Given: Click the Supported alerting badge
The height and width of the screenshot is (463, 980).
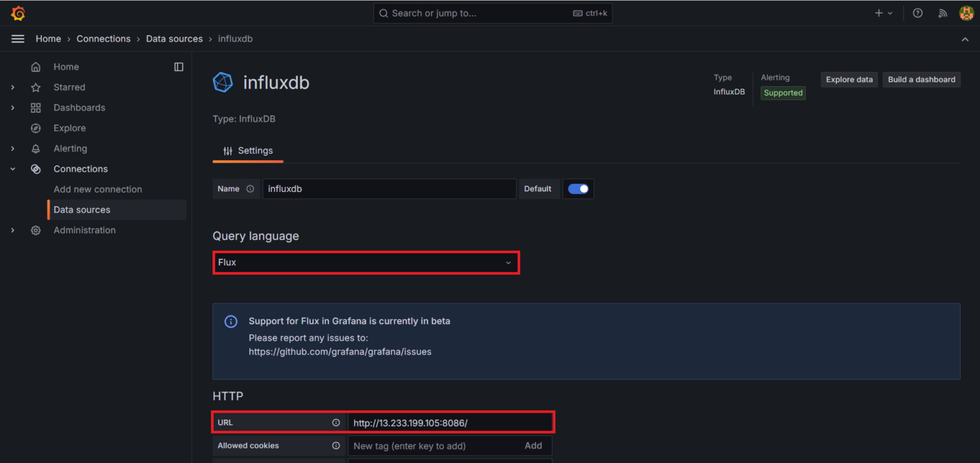Looking at the screenshot, I should point(783,92).
